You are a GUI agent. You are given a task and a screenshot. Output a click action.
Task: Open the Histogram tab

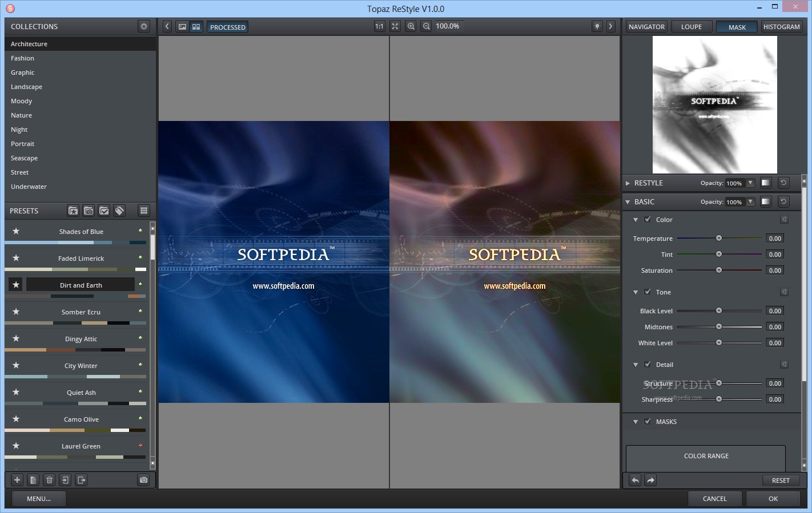click(x=782, y=27)
